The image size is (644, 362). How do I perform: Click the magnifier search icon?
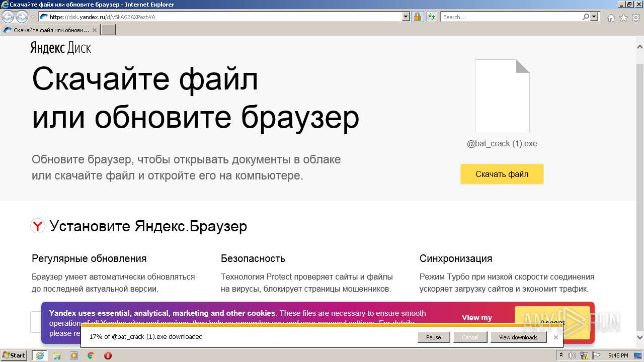[x=586, y=17]
